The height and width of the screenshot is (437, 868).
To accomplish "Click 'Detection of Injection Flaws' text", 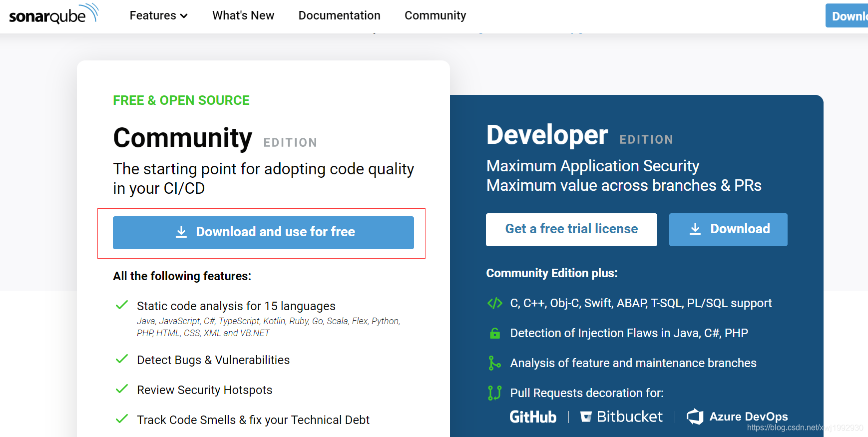I will pos(629,333).
